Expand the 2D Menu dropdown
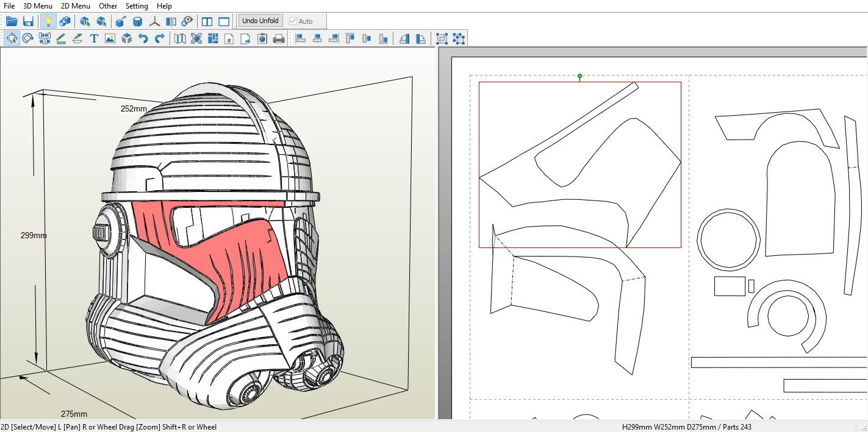The width and height of the screenshot is (868, 432). tap(76, 5)
